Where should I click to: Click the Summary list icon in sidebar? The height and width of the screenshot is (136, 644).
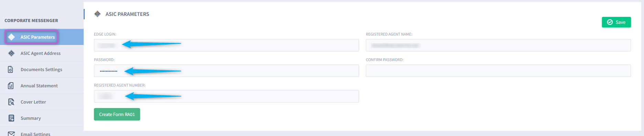11,118
